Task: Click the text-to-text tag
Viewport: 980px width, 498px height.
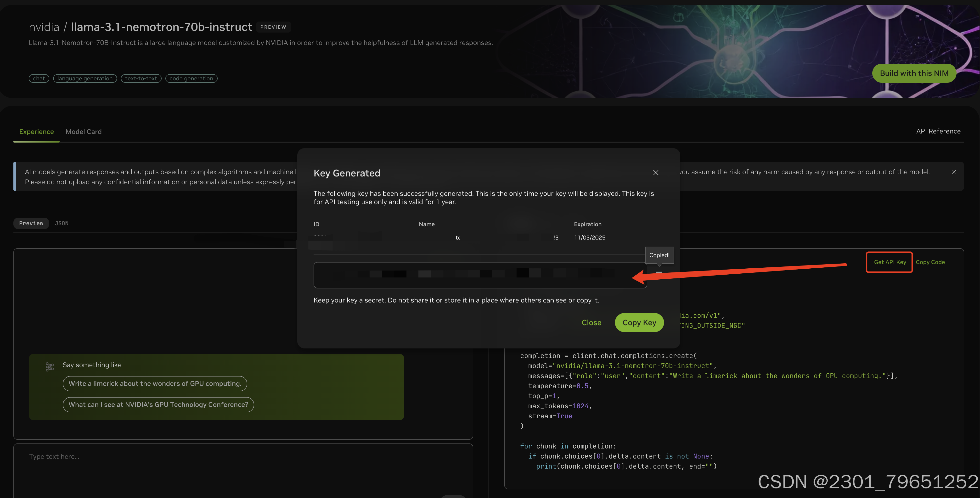Action: click(141, 78)
